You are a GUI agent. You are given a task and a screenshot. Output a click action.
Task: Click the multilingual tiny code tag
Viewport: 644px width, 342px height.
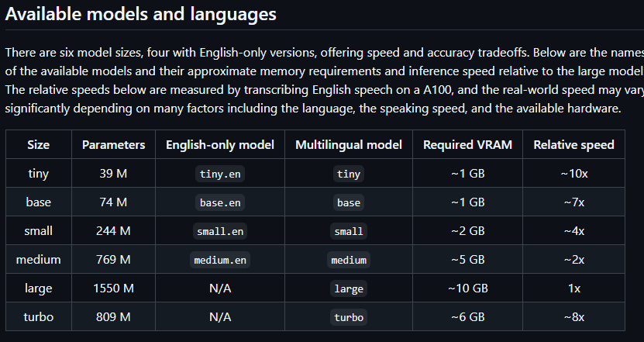point(348,174)
